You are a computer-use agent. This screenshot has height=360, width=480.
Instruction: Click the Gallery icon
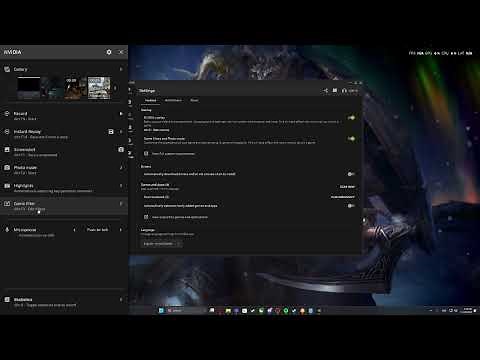click(x=7, y=69)
